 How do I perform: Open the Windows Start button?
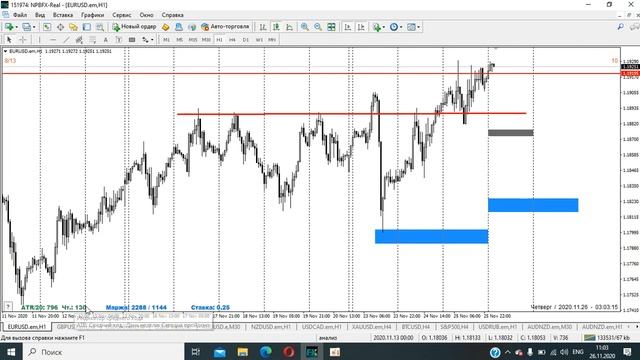(11, 352)
